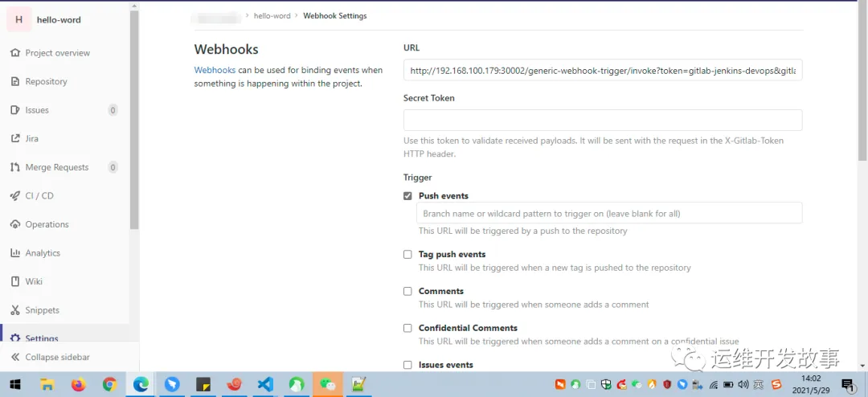Open File Explorer from taskbar

[47, 384]
